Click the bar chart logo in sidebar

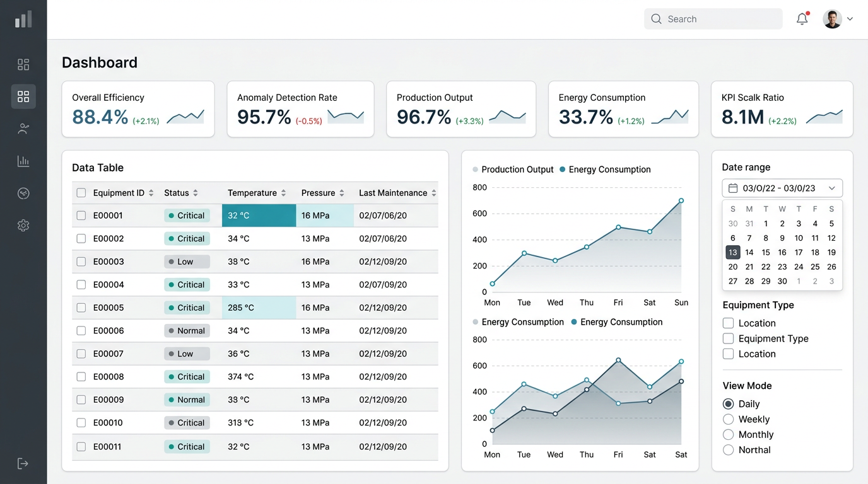pyautogui.click(x=23, y=19)
